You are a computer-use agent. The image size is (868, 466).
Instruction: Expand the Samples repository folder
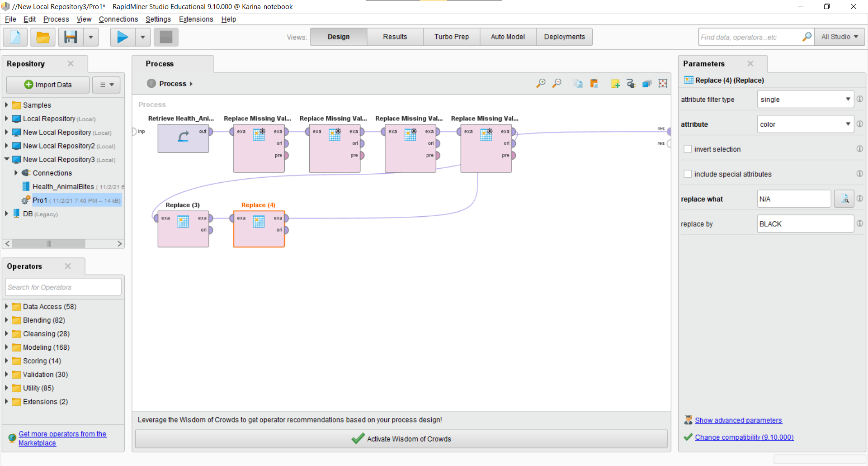tap(6, 105)
